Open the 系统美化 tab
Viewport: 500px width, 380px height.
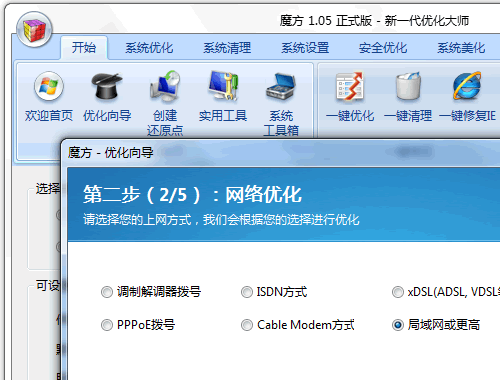pos(461,48)
